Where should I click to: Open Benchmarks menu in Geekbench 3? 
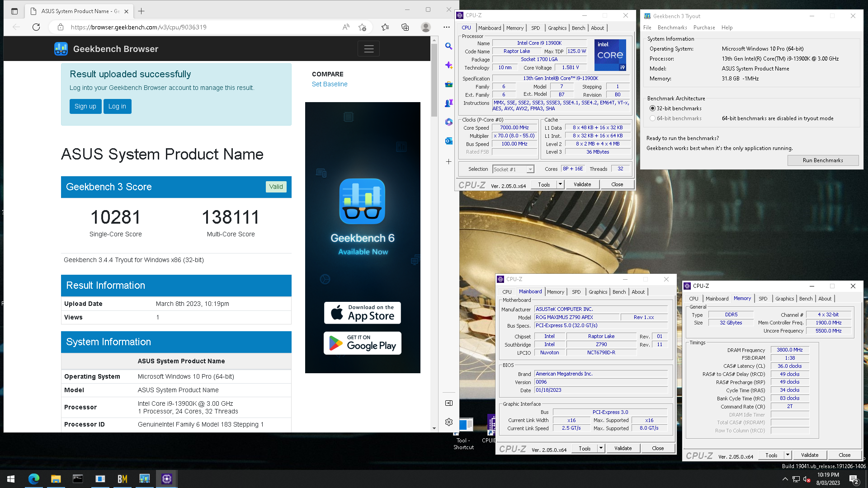672,28
